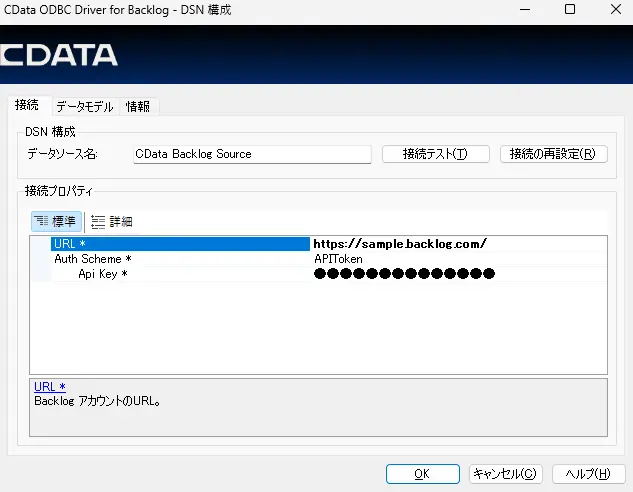Close the DSN 構成 window
This screenshot has height=492, width=633.
click(616, 10)
